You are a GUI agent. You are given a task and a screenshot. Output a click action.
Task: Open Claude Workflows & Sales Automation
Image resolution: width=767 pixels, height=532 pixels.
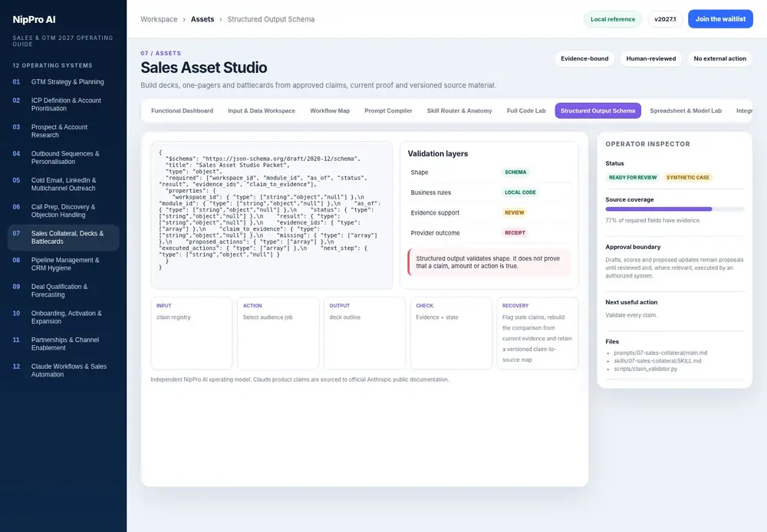pyautogui.click(x=63, y=370)
